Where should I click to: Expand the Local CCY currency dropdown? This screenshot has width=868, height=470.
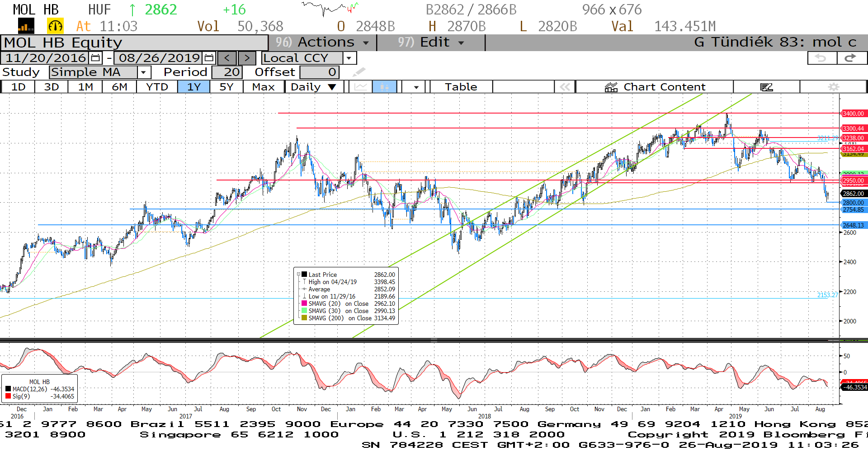(349, 58)
